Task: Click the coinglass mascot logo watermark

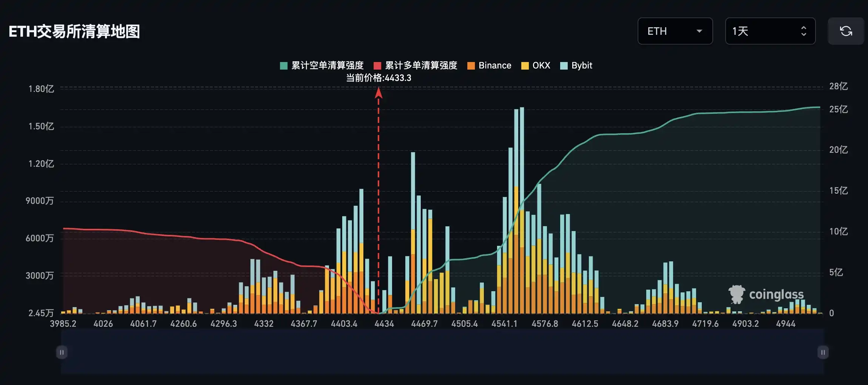Action: (x=736, y=294)
